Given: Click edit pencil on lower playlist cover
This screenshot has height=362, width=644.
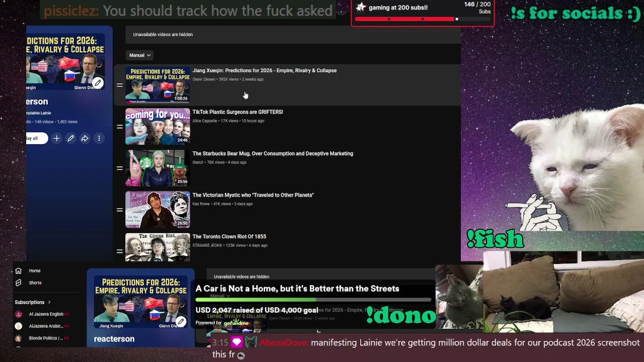Looking at the screenshot, I should (x=181, y=322).
